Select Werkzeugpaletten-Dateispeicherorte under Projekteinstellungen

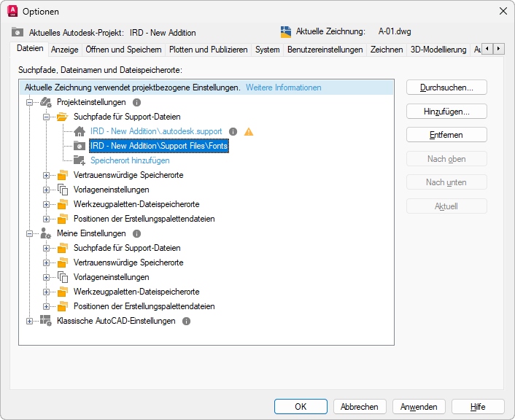136,204
